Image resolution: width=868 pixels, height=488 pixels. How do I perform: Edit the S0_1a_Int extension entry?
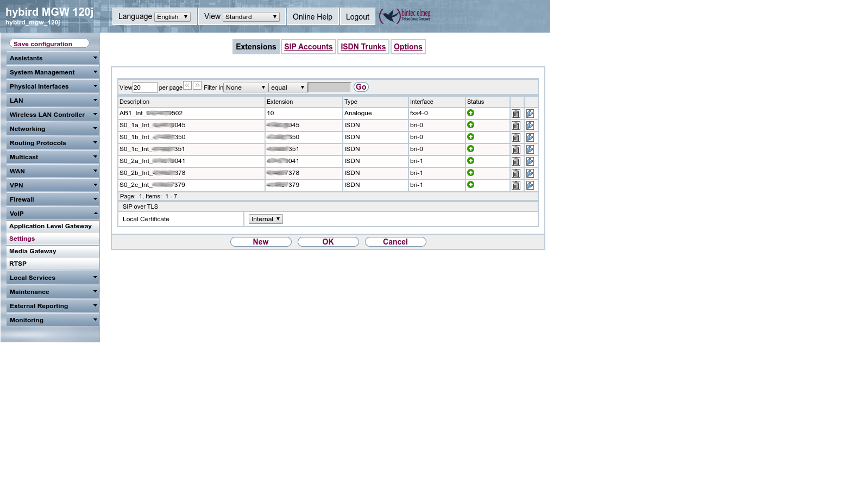[x=530, y=126]
